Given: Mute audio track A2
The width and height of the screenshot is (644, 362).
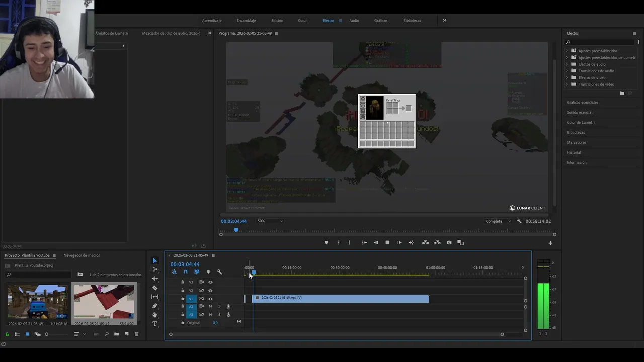Looking at the screenshot, I should click(x=210, y=306).
